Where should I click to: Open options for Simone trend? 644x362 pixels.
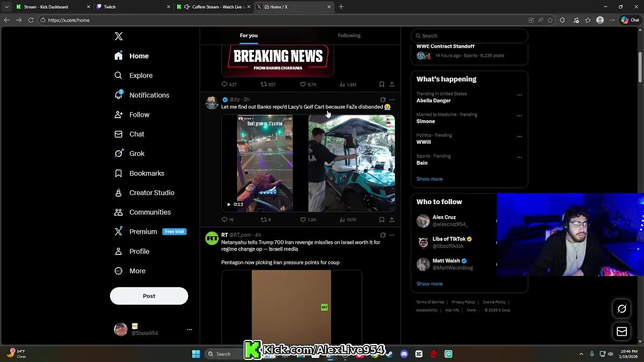[x=519, y=116]
